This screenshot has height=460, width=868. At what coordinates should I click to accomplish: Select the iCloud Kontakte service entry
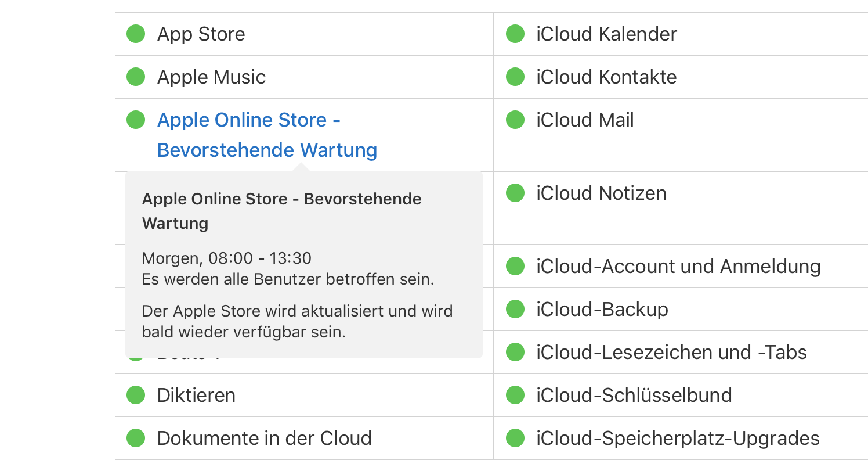tap(606, 77)
